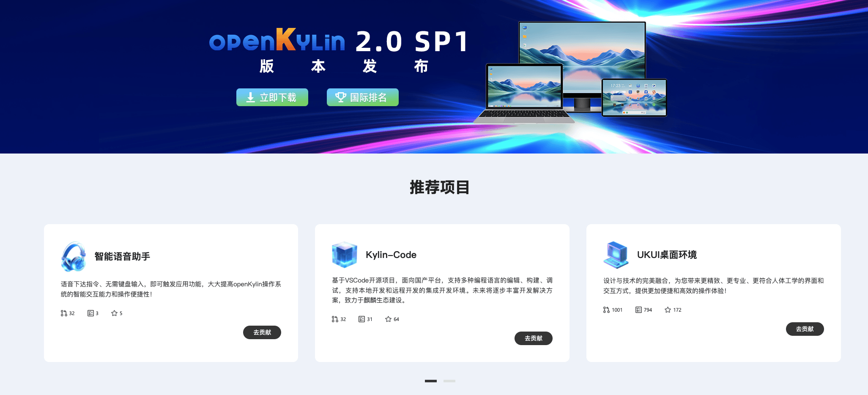Click the star icon showing 64
868x395 pixels.
point(388,319)
